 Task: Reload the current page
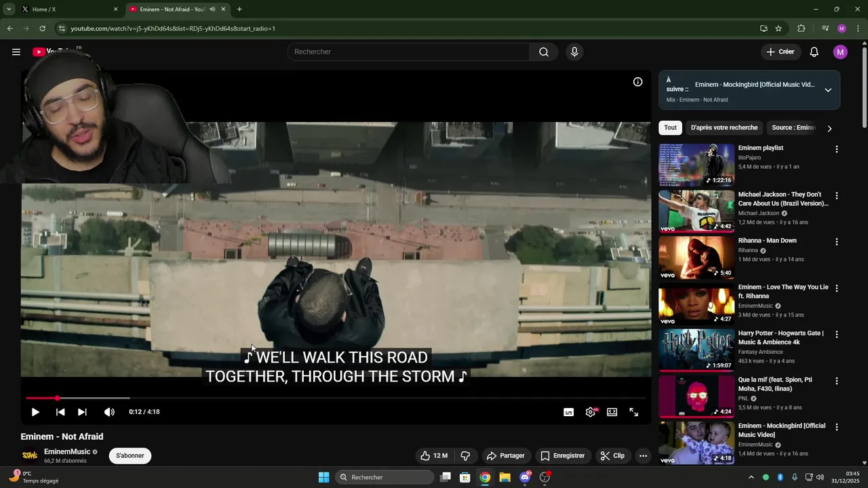pos(42,28)
